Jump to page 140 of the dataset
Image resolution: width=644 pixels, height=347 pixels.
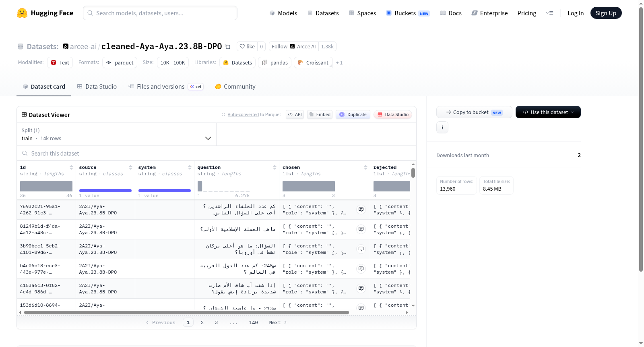[253, 322]
